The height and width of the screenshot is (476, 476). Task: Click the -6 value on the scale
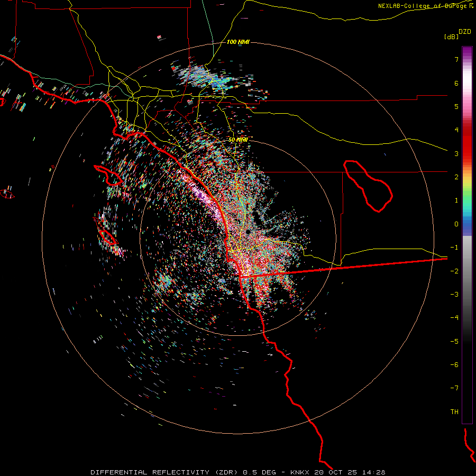pyautogui.click(x=454, y=365)
